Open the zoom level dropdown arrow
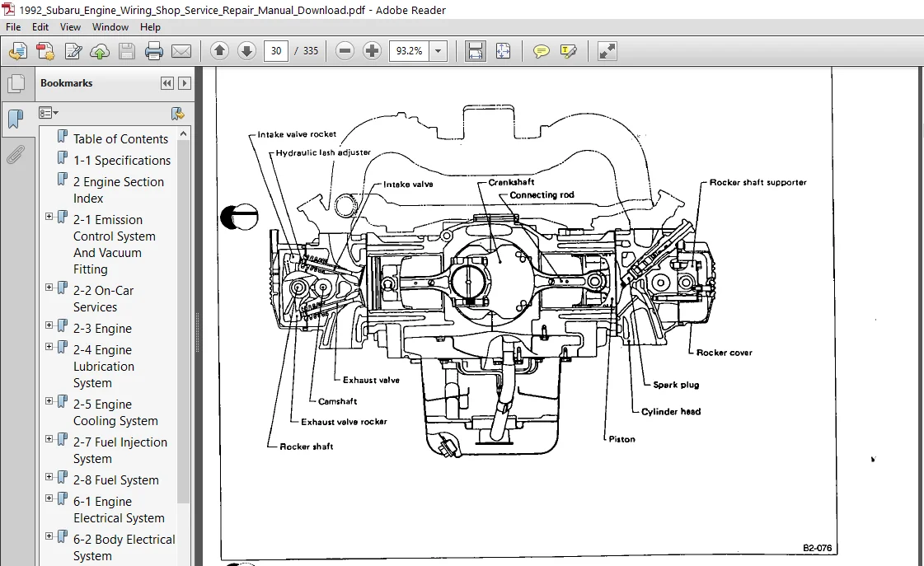This screenshot has width=924, height=566. pos(438,51)
